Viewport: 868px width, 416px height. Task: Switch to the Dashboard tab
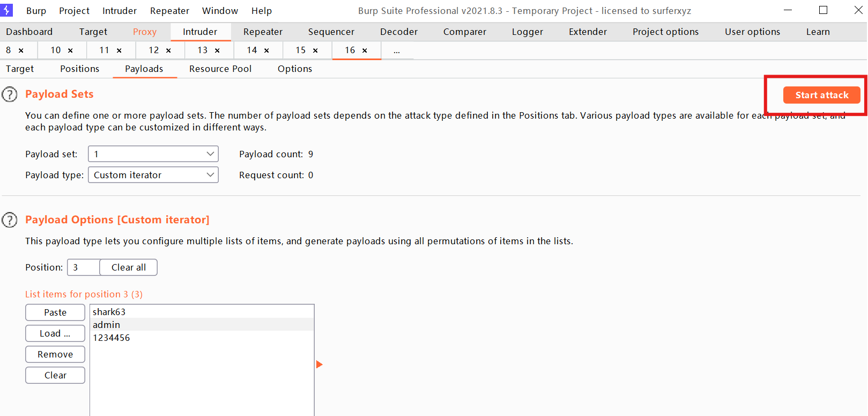[29, 32]
